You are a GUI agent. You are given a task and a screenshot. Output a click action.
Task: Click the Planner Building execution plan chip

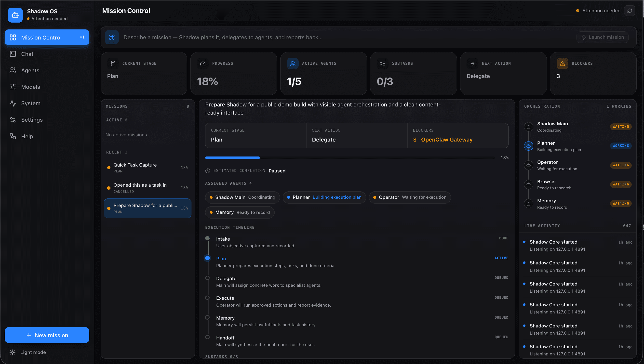tap(324, 197)
